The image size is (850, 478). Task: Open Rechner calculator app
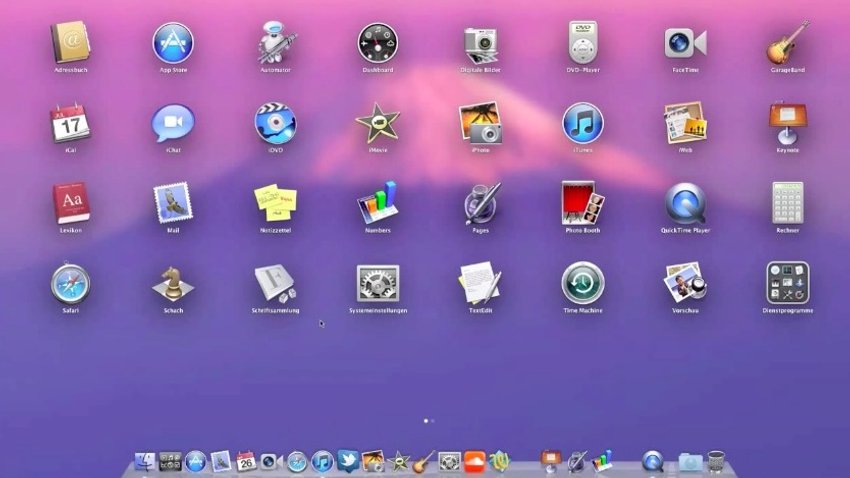[x=788, y=203]
